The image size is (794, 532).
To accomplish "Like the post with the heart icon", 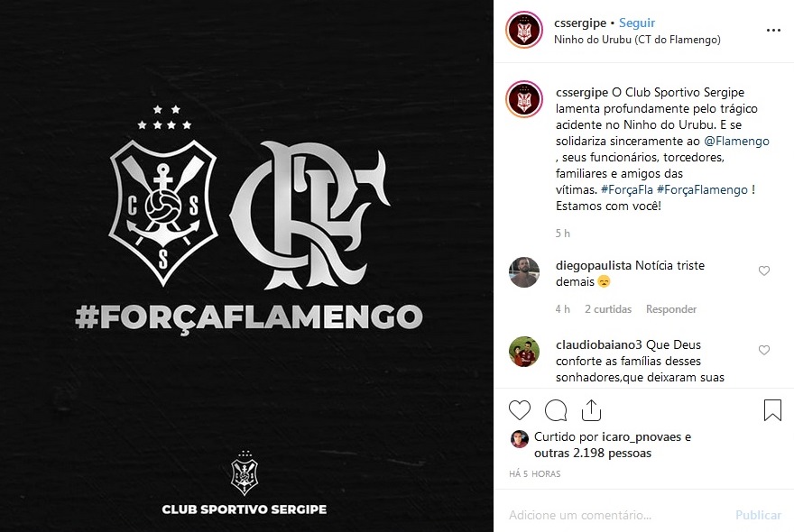I will tap(520, 410).
